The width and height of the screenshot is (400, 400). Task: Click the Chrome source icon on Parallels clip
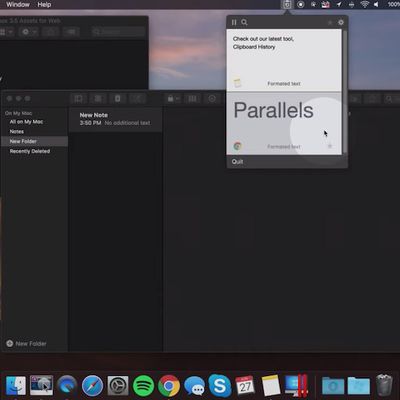point(238,146)
